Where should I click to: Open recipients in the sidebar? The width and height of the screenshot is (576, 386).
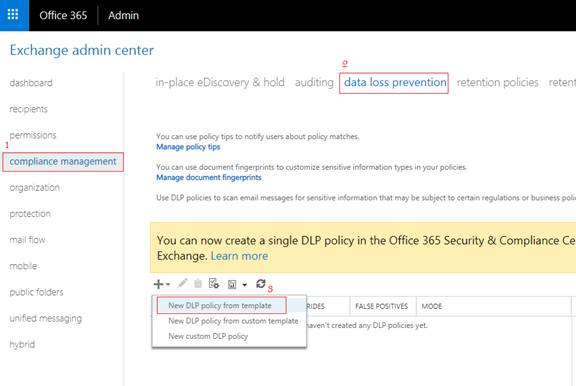pos(28,109)
